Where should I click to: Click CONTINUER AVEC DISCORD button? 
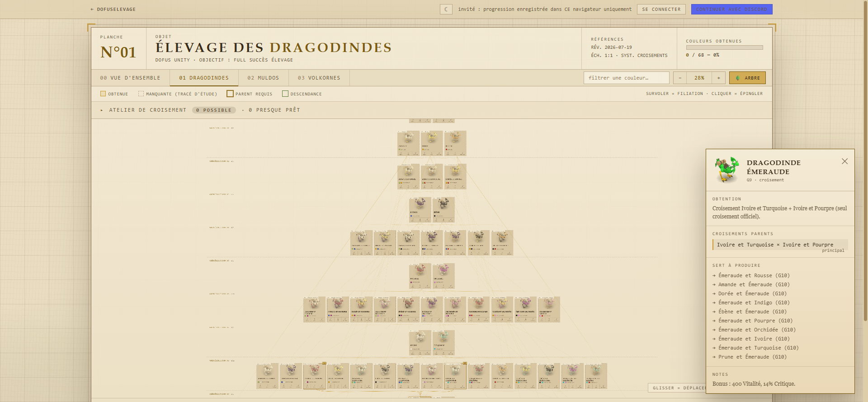click(731, 9)
